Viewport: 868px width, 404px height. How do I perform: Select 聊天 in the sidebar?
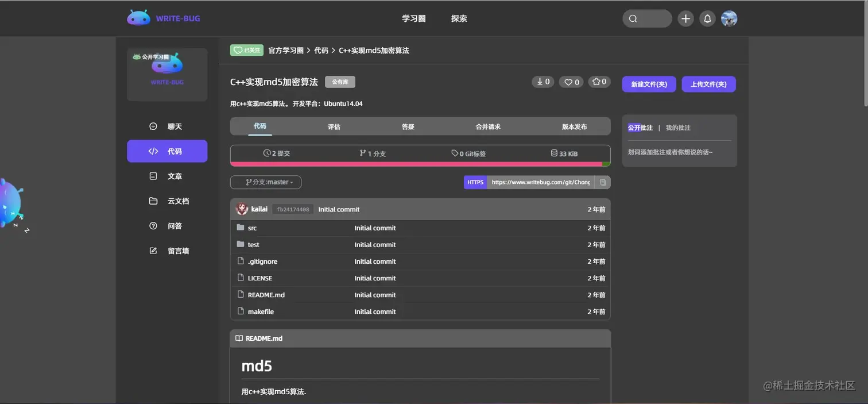(x=167, y=126)
